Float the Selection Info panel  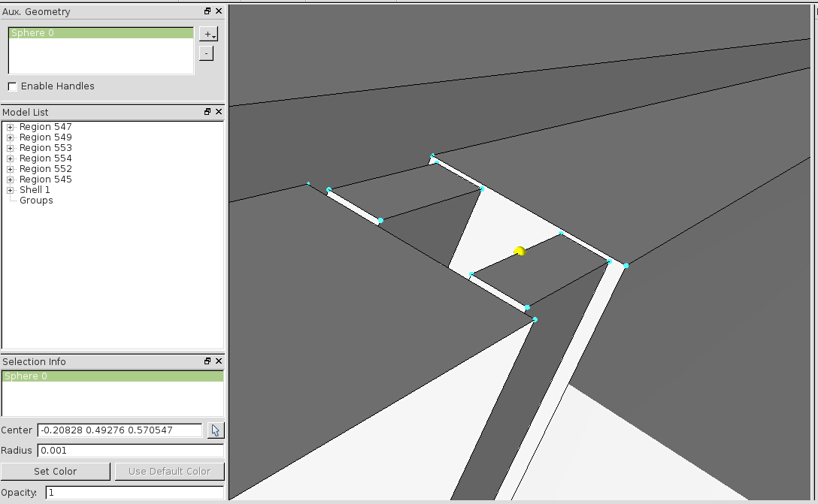207,361
